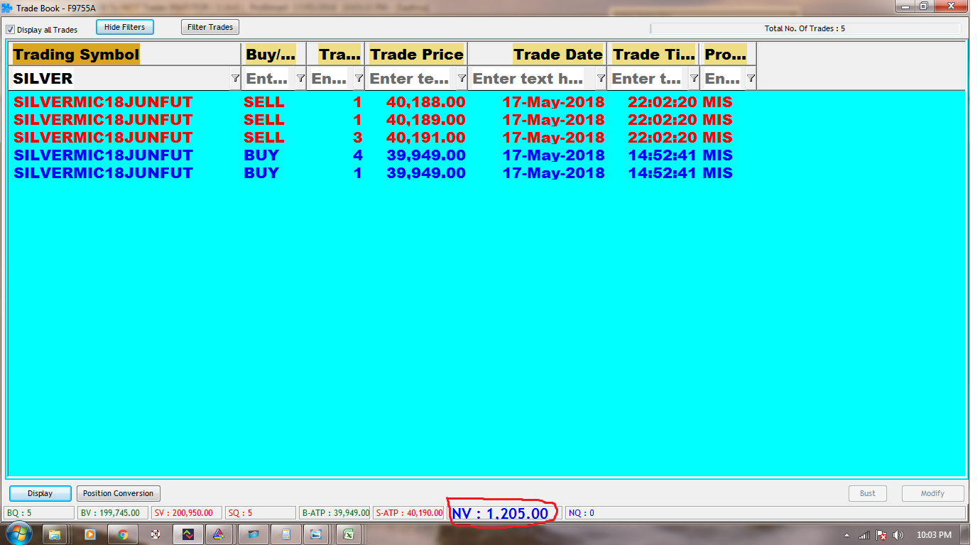The width and height of the screenshot is (980, 545).
Task: Click the Position Conversion button
Action: point(118,493)
